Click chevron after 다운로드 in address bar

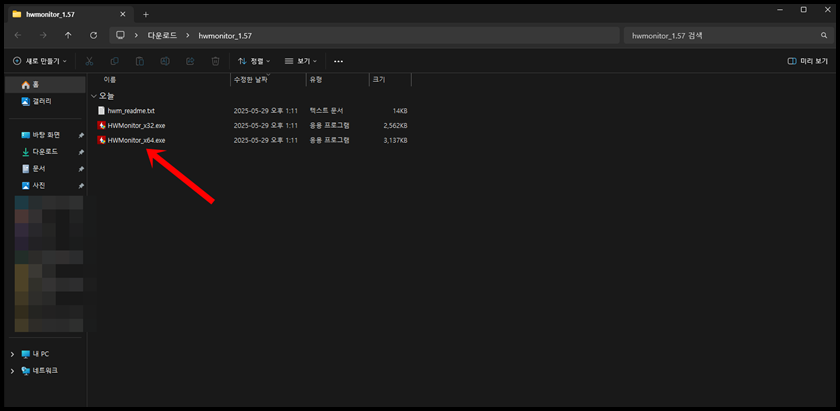point(188,35)
